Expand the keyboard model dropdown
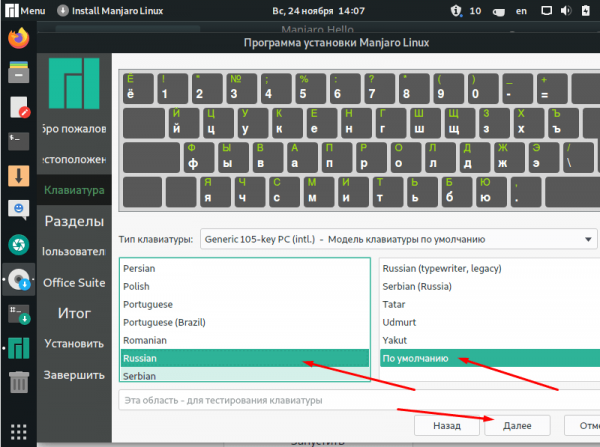Image resolution: width=600 pixels, height=447 pixels. (398, 239)
